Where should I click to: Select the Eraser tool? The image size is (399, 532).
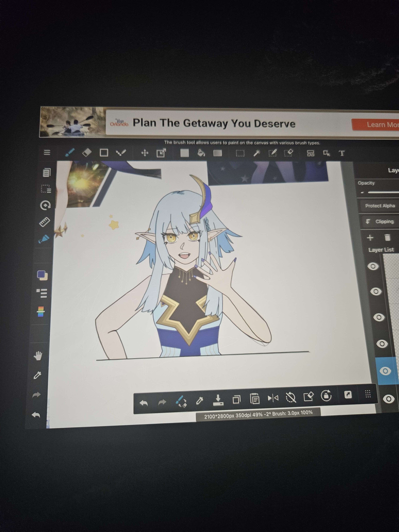tap(87, 152)
